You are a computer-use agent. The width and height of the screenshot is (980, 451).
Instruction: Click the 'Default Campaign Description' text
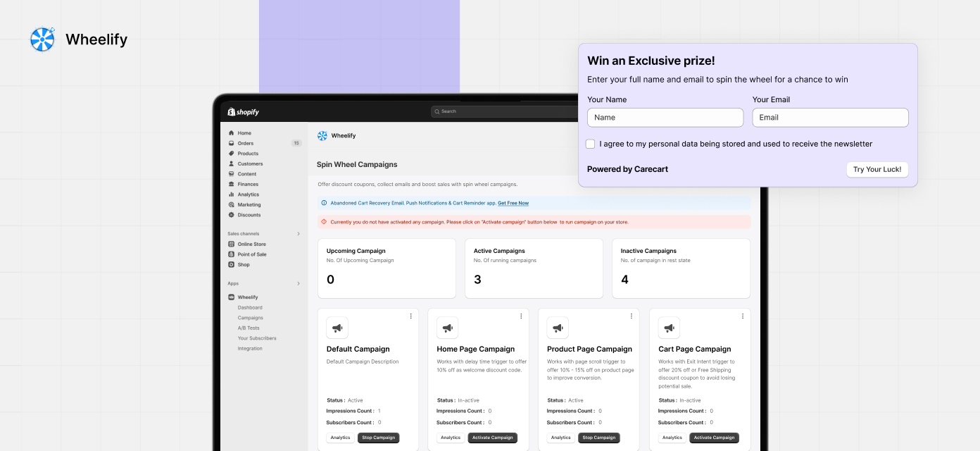(x=363, y=362)
